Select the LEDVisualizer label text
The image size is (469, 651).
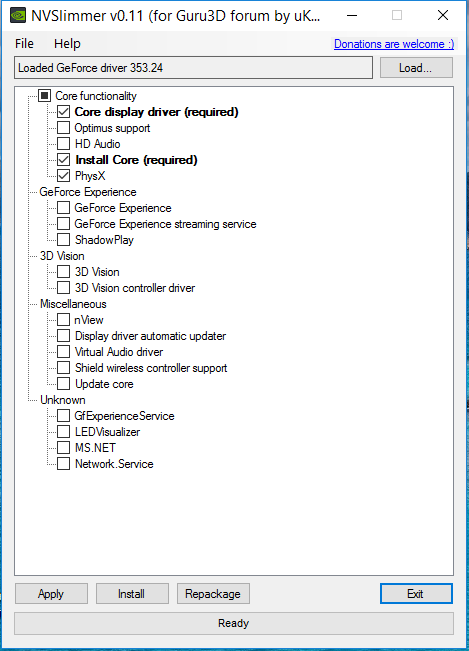pyautogui.click(x=107, y=432)
